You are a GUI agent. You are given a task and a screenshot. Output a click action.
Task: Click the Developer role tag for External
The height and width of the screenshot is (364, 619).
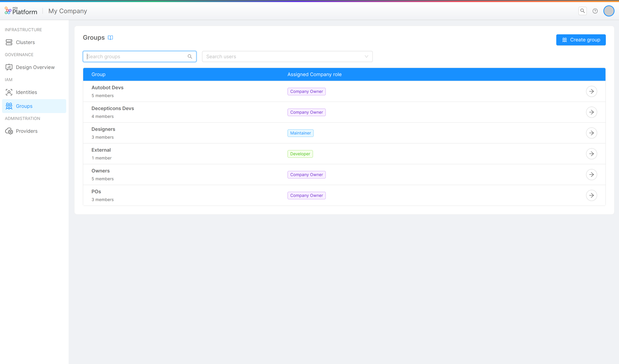pos(300,154)
